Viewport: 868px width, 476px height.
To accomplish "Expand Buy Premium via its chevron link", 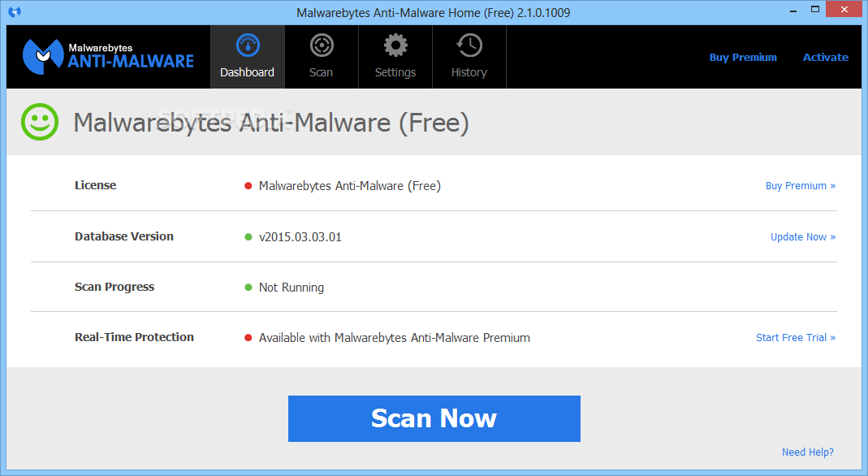I will (x=801, y=185).
